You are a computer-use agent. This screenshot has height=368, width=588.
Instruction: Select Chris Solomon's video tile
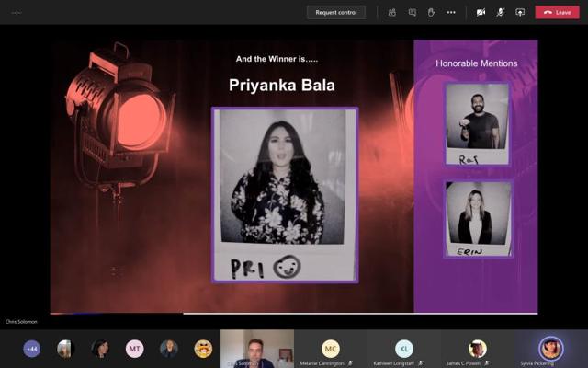(x=257, y=348)
